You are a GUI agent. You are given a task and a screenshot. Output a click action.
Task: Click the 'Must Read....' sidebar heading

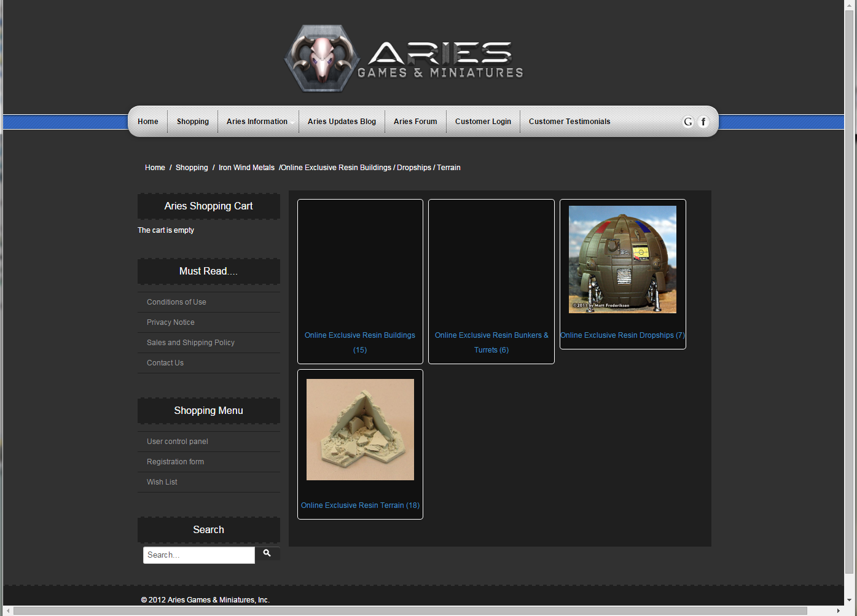[x=208, y=271]
